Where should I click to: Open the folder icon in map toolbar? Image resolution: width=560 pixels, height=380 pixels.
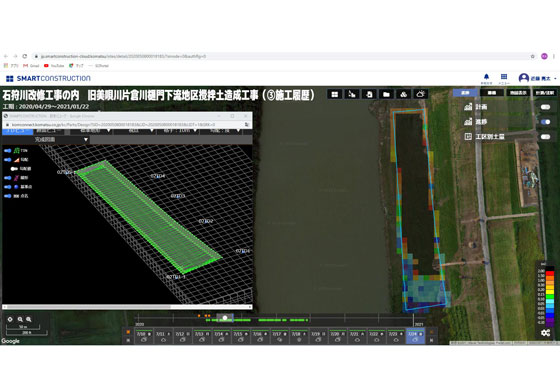386,94
